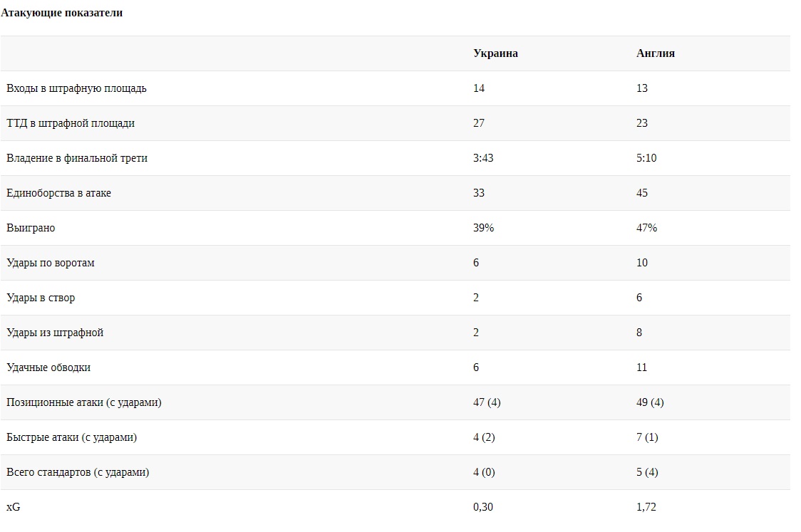Click the 'Единоборства в атаке' row label
The height and width of the screenshot is (532, 801).
[x=58, y=193]
